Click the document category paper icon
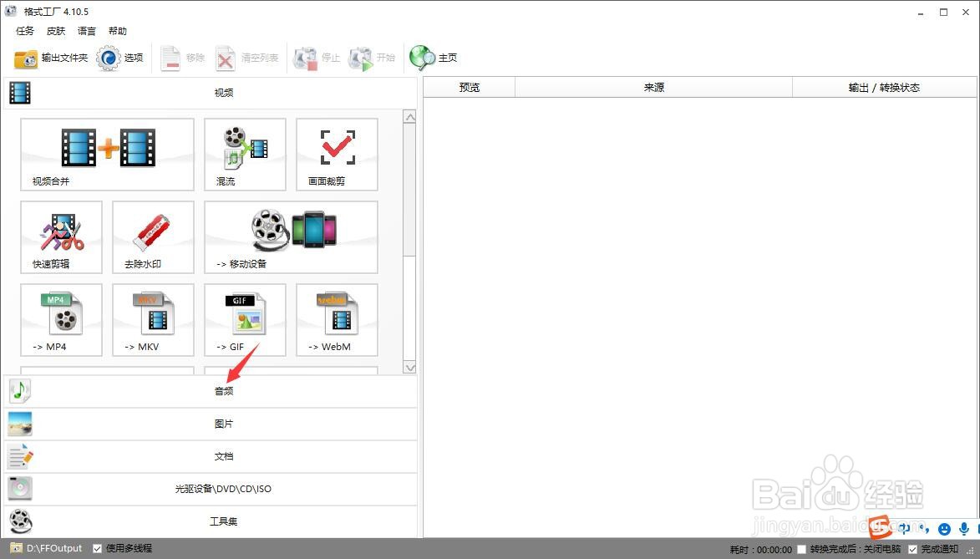The width and height of the screenshot is (980, 559). click(20, 456)
